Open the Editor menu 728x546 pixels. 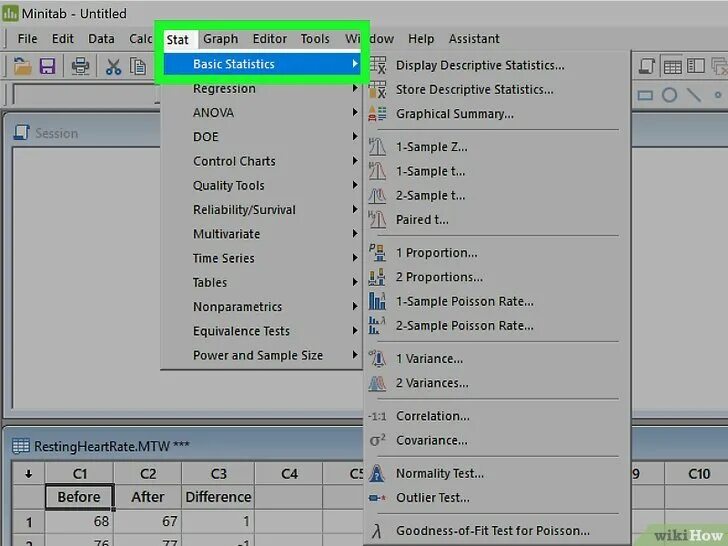pos(270,39)
